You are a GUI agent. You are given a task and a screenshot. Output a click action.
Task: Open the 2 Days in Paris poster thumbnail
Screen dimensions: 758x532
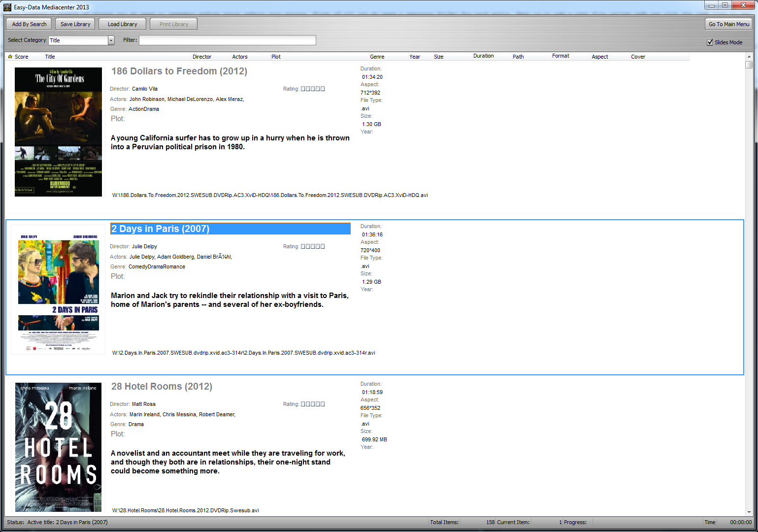coord(58,290)
